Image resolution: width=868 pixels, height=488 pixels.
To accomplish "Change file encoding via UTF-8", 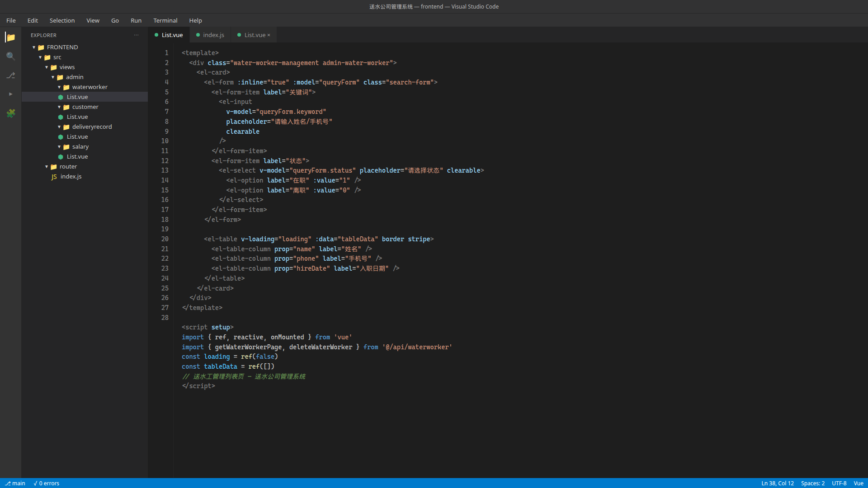I will tap(839, 483).
